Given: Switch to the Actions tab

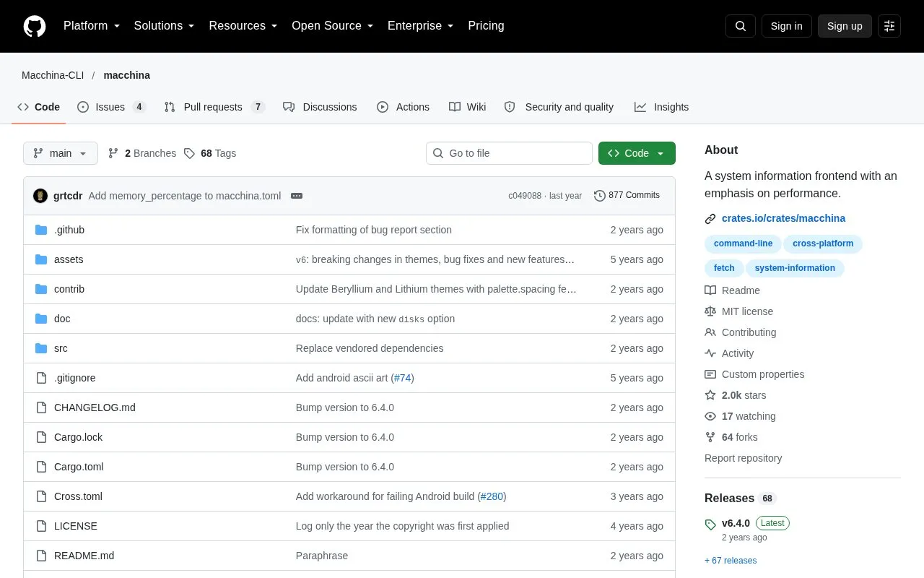Looking at the screenshot, I should point(403,107).
